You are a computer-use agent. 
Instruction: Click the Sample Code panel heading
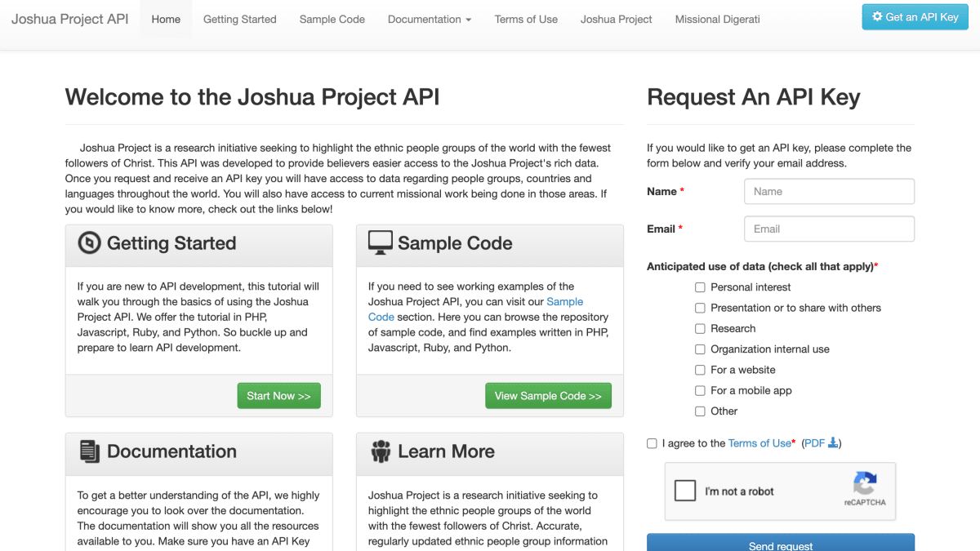pyautogui.click(x=455, y=243)
